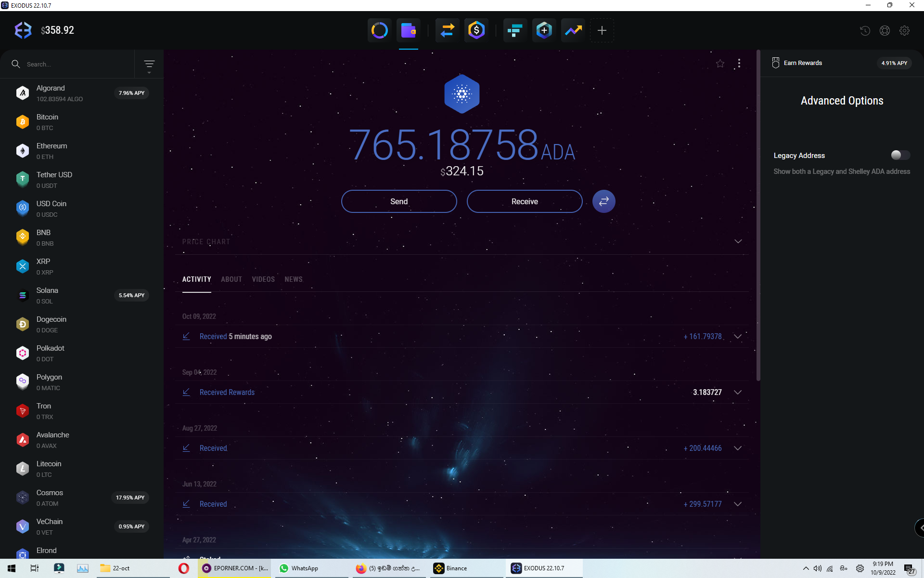Open the Windows Start menu
The image size is (924, 578).
12,568
